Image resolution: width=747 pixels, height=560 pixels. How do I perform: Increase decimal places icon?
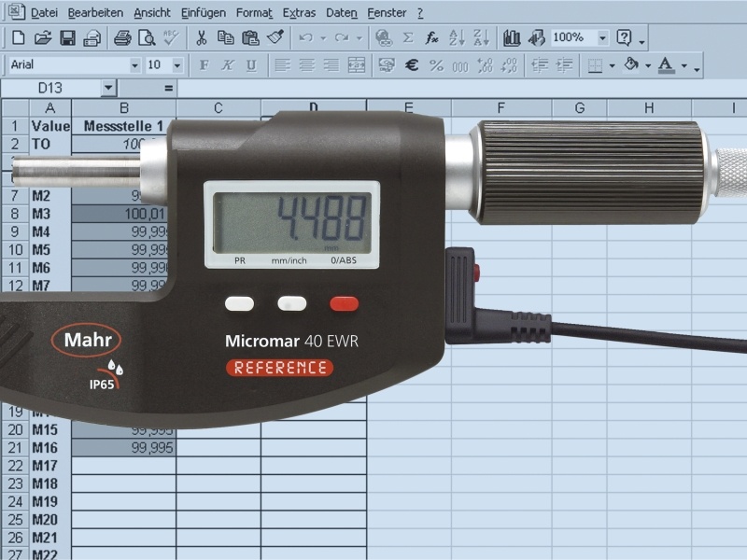click(x=485, y=65)
